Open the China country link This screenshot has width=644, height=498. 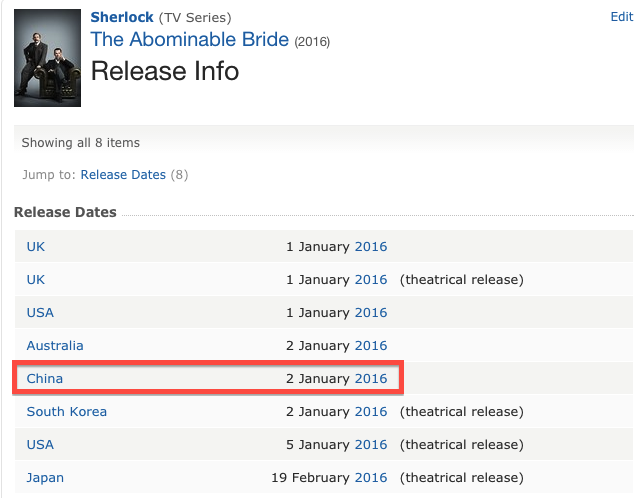[44, 379]
